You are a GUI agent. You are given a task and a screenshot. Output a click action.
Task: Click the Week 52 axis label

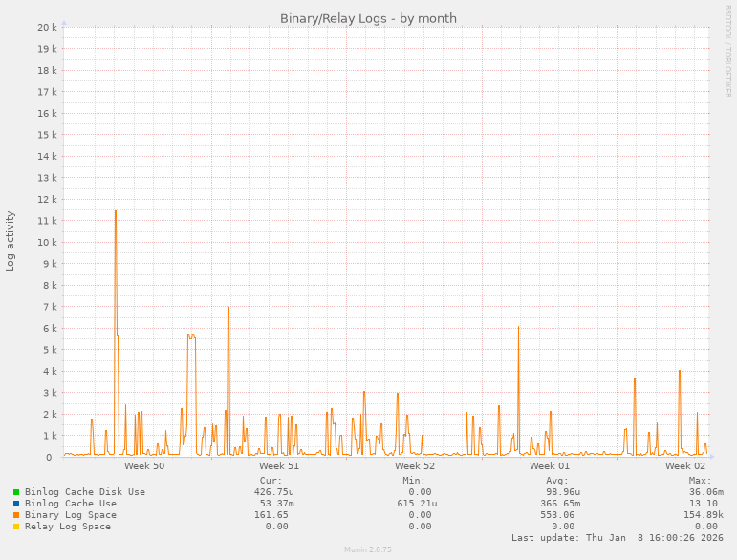click(415, 466)
